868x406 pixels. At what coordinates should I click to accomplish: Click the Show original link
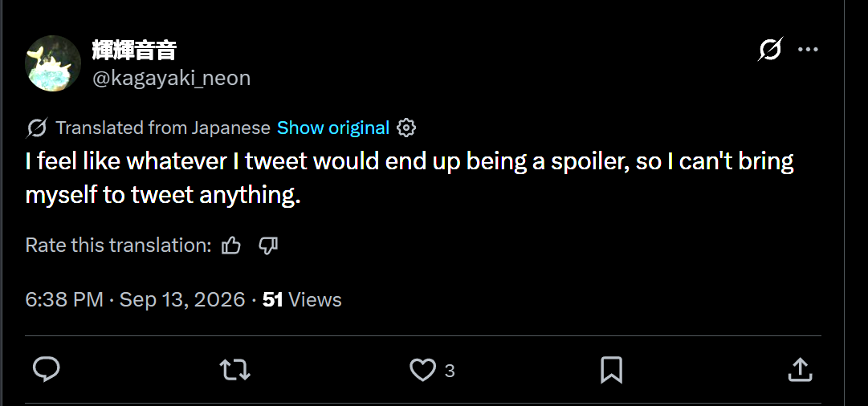tap(333, 128)
